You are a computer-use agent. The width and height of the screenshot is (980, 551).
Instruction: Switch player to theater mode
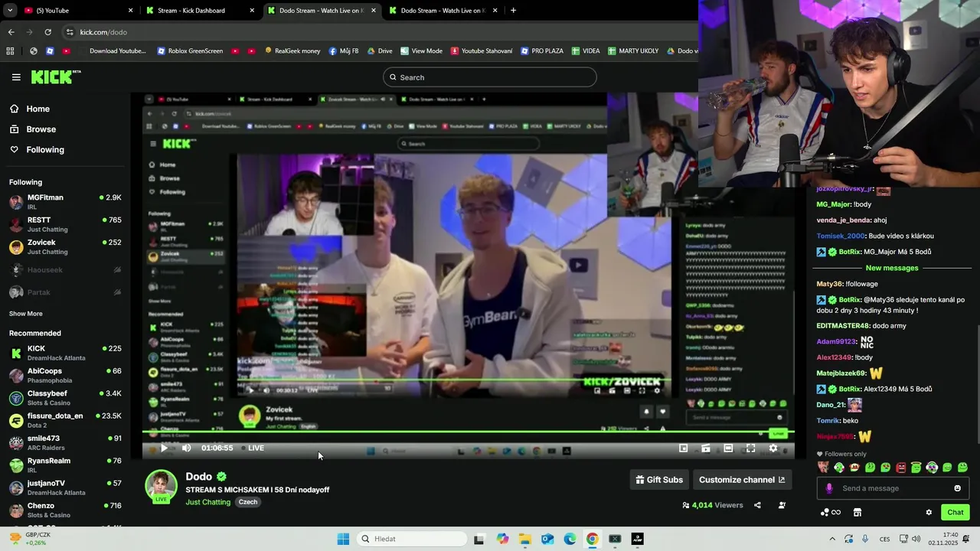728,448
